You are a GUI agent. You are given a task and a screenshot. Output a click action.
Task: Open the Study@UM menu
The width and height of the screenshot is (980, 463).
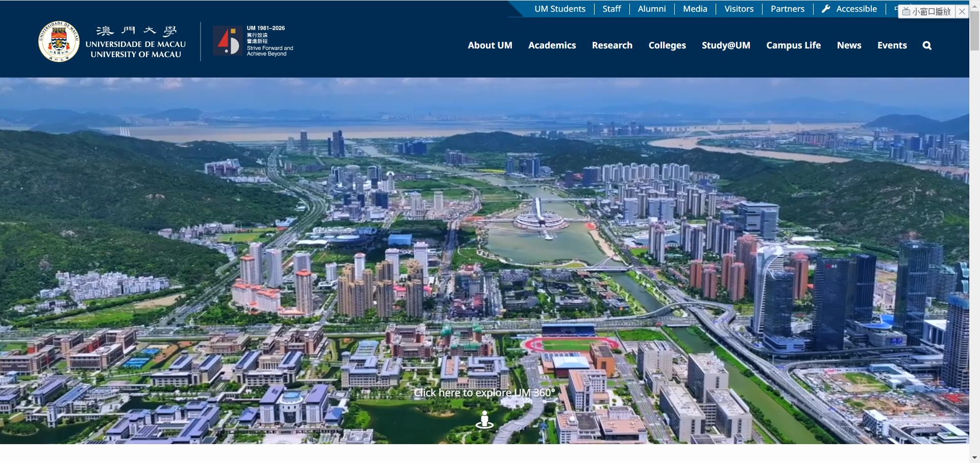click(726, 45)
